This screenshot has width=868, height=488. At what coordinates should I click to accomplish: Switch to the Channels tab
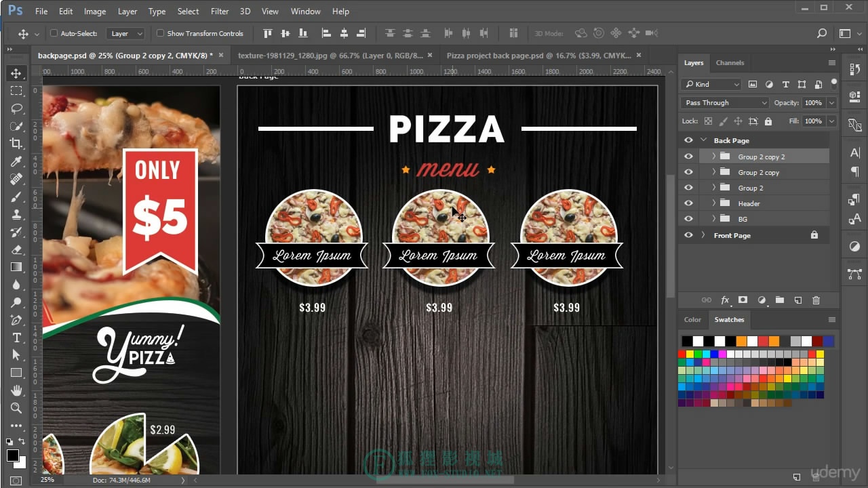(x=730, y=63)
